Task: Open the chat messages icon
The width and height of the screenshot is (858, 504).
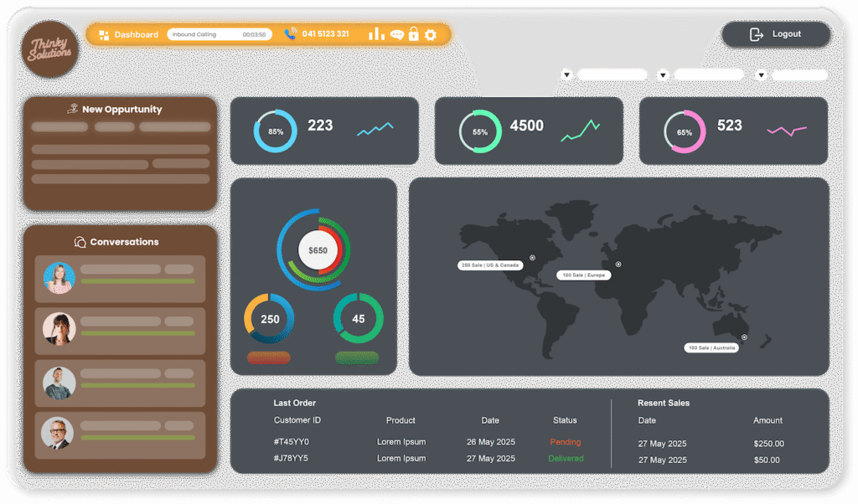Action: click(x=397, y=35)
